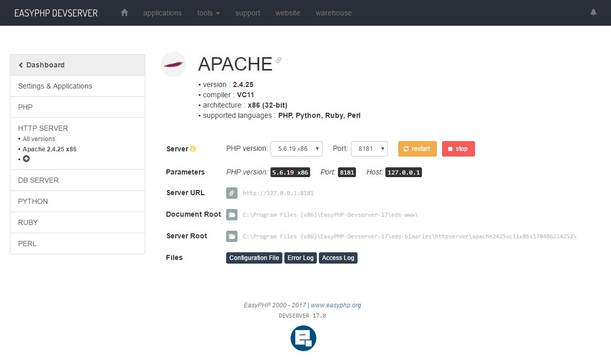Open the Document Root folder icon
Screen dimensions: 611x364
pyautogui.click(x=231, y=215)
